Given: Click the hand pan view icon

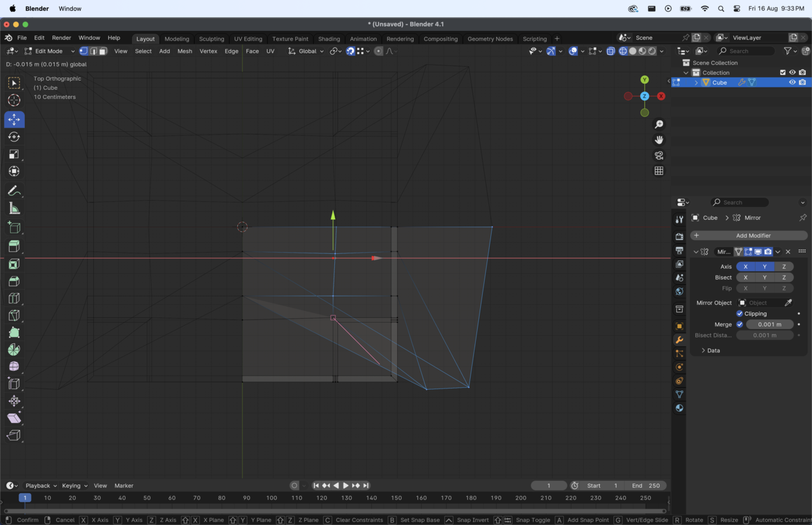Looking at the screenshot, I should (x=659, y=140).
